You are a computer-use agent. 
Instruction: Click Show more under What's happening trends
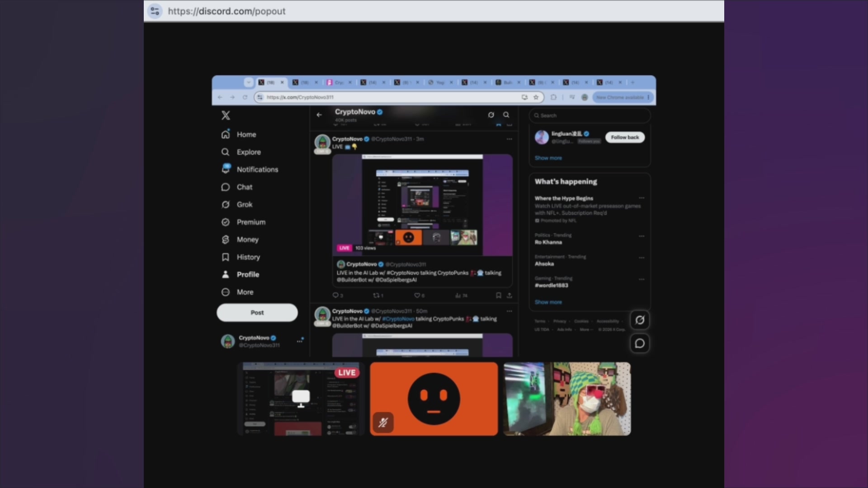pos(548,302)
